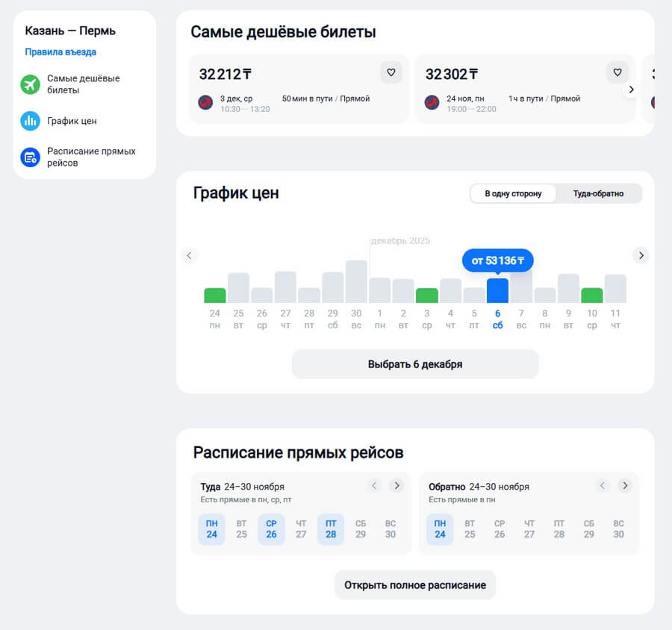This screenshot has height=630, width=672.
Task: Switch price chart to В одну сторону
Action: coord(513,194)
